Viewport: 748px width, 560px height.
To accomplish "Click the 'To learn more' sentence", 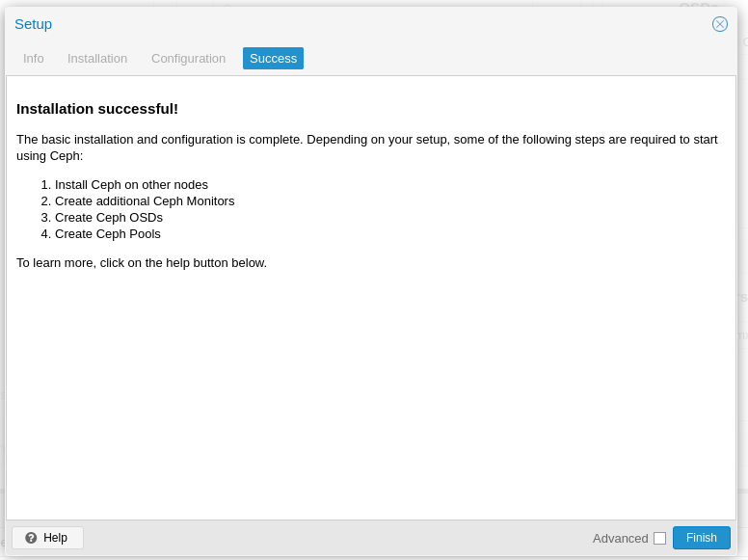I will tap(142, 263).
